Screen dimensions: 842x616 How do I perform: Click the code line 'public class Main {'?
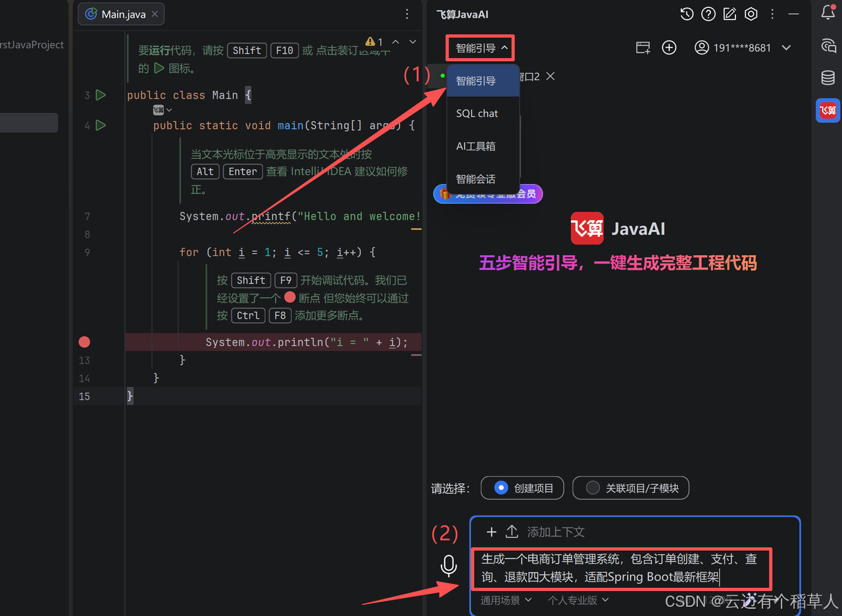(189, 95)
